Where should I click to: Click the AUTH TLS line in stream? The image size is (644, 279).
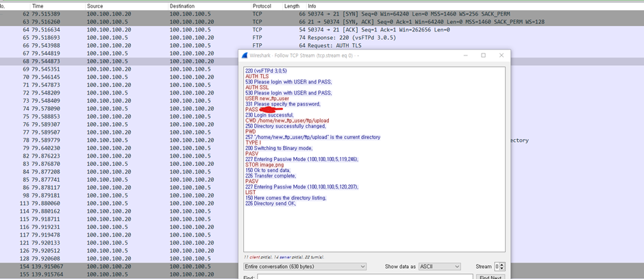click(257, 76)
